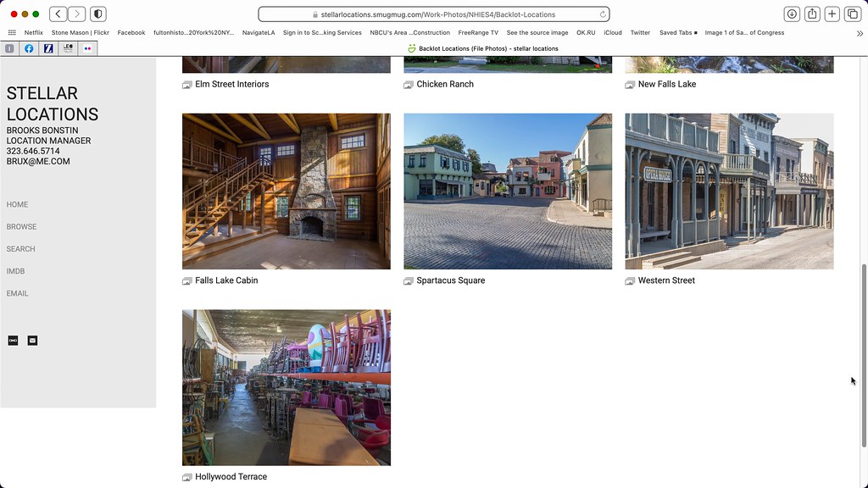Image resolution: width=868 pixels, height=488 pixels.
Task: Open the Netflix bookmark
Action: click(x=34, y=32)
